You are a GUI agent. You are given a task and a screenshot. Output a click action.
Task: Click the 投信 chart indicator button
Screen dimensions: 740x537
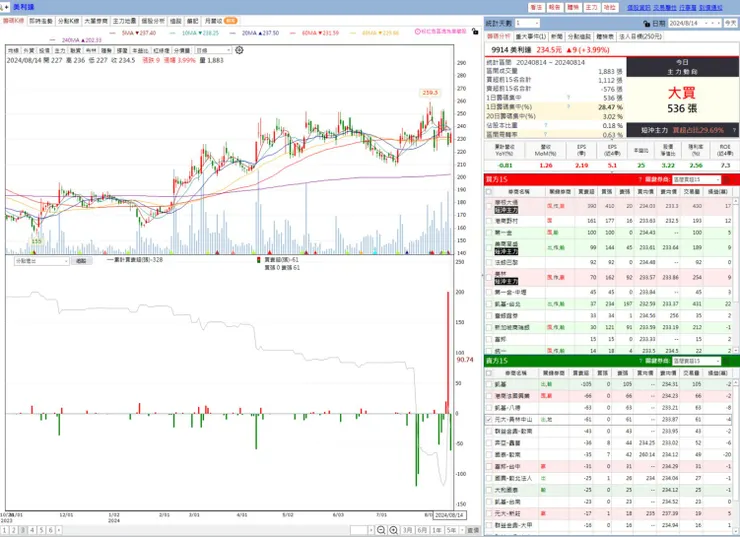point(44,50)
